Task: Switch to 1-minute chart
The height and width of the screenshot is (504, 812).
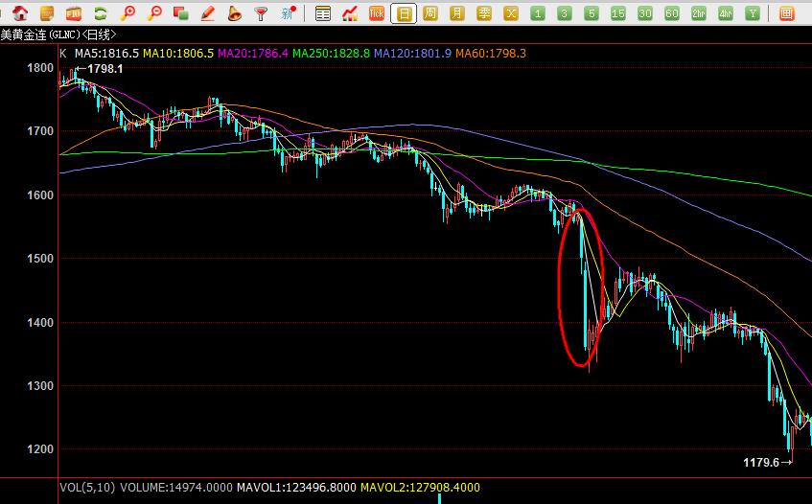Action: (x=538, y=13)
